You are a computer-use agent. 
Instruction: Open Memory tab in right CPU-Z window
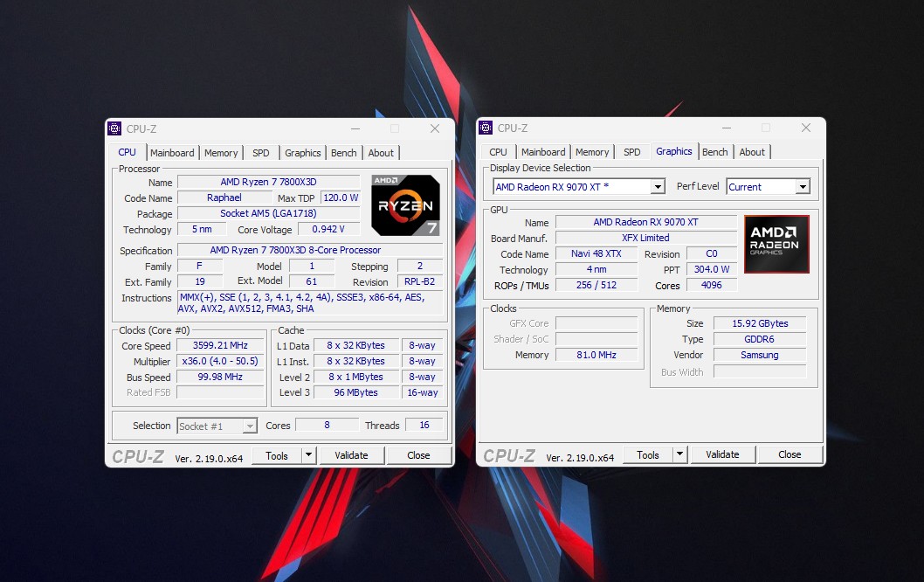pyautogui.click(x=592, y=152)
